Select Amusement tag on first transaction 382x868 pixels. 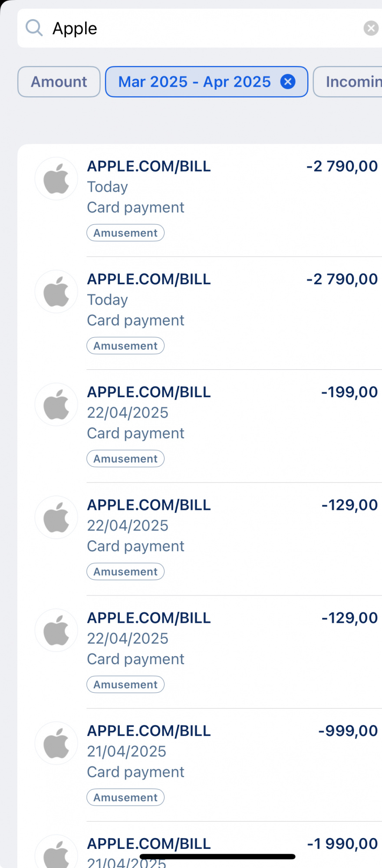click(125, 233)
